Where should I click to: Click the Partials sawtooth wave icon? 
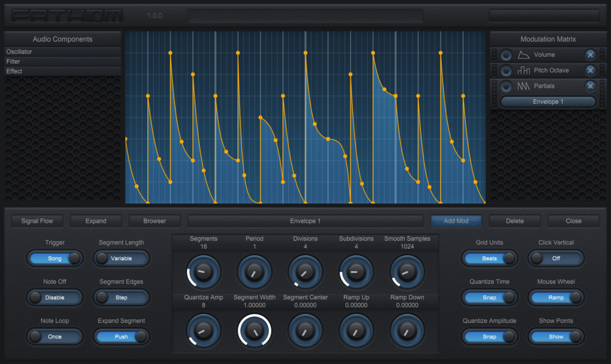[x=524, y=86]
